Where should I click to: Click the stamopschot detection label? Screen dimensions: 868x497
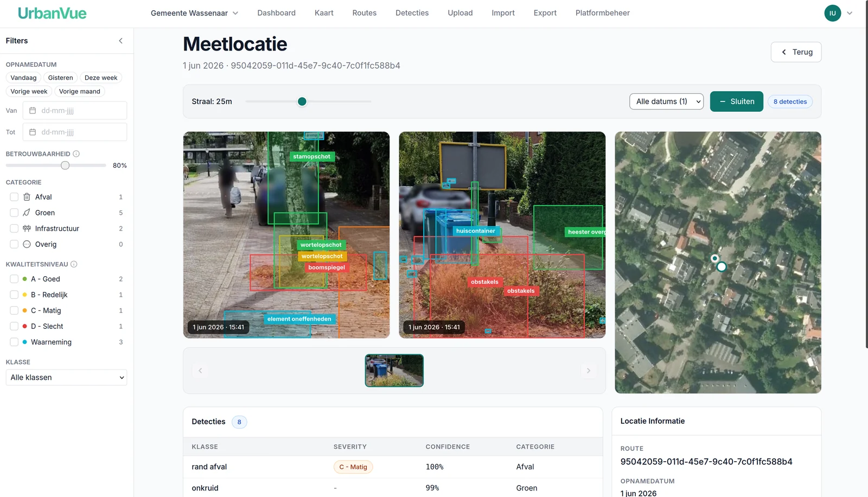[311, 157]
